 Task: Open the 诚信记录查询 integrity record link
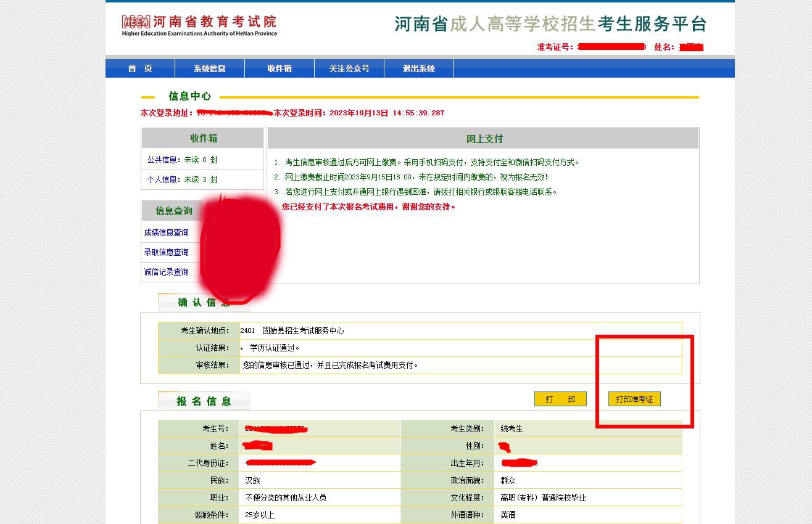point(167,272)
